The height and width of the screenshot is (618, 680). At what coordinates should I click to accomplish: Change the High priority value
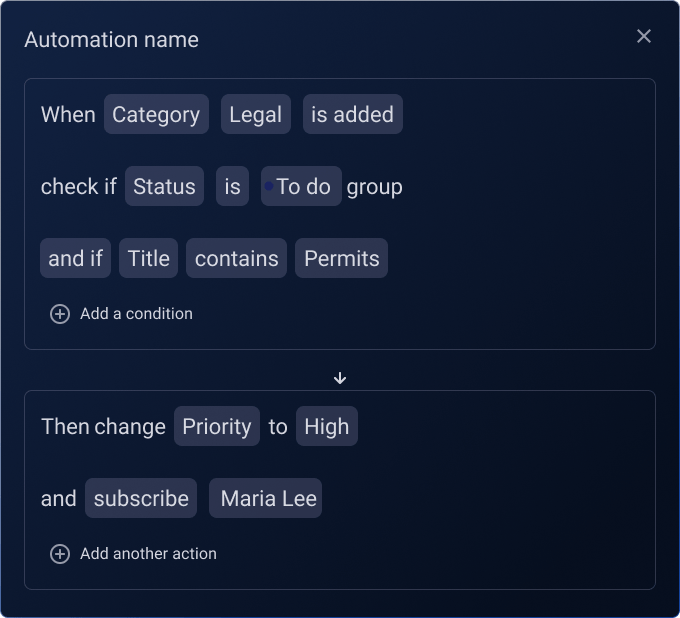(327, 426)
